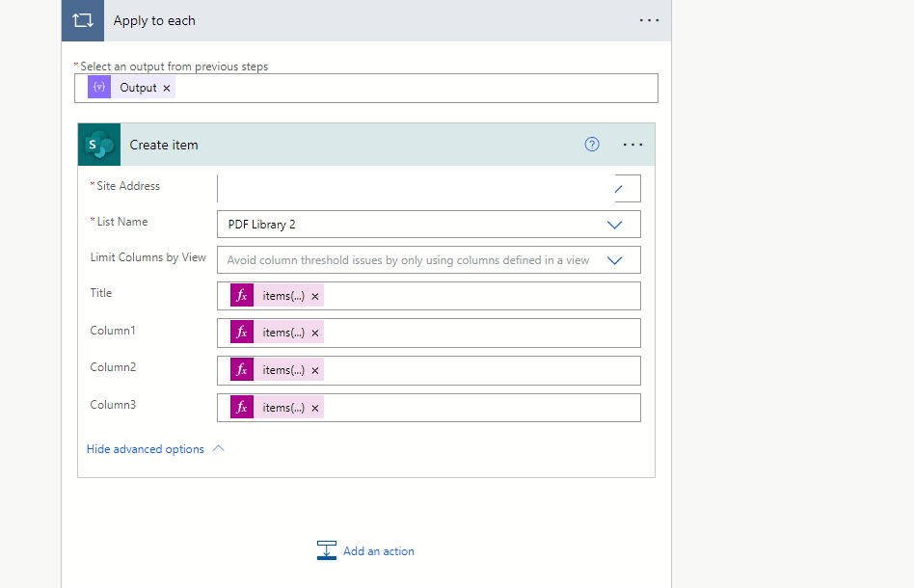
Task: Click PDF Library 2 list name value
Action: point(261,225)
